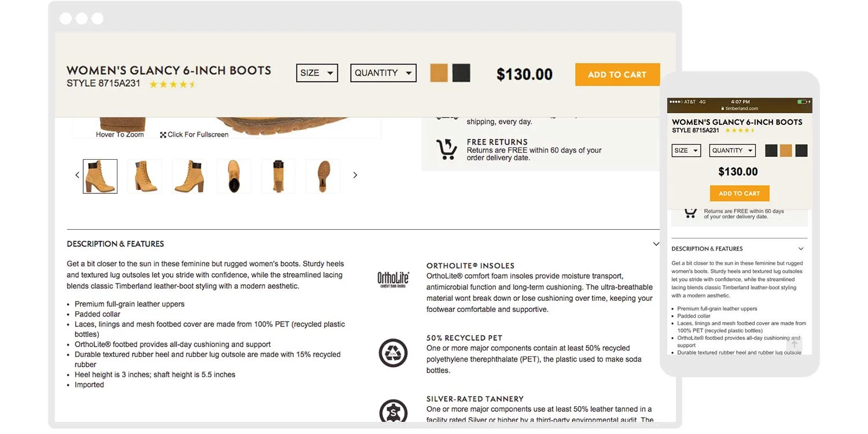Click the desktop ADD TO CART button

[617, 75]
